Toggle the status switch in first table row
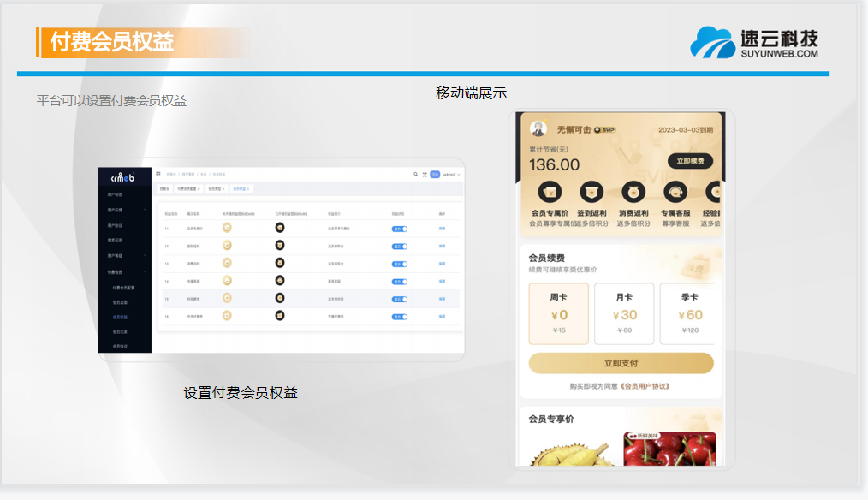 399,229
